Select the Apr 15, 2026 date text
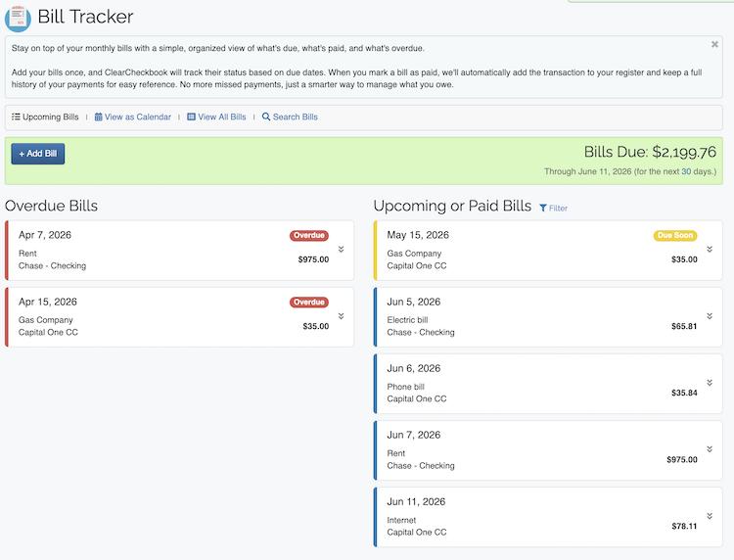Image resolution: width=734 pixels, height=560 pixels. coord(48,302)
